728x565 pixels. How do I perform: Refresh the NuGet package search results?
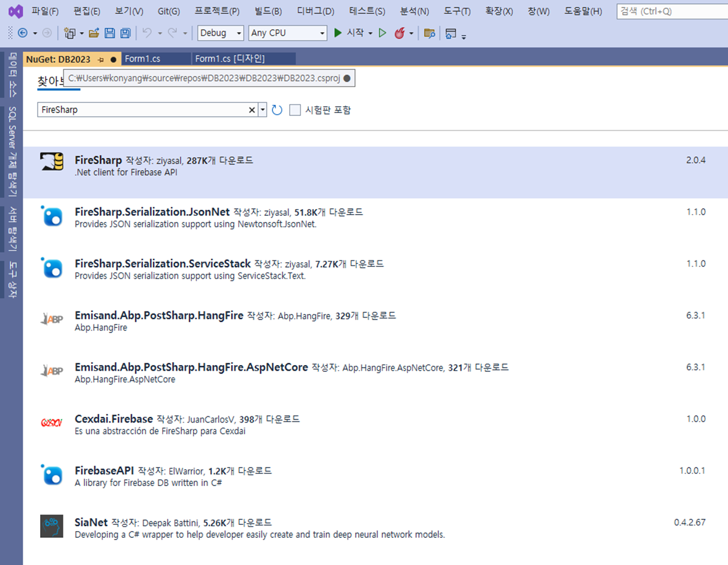click(x=277, y=110)
